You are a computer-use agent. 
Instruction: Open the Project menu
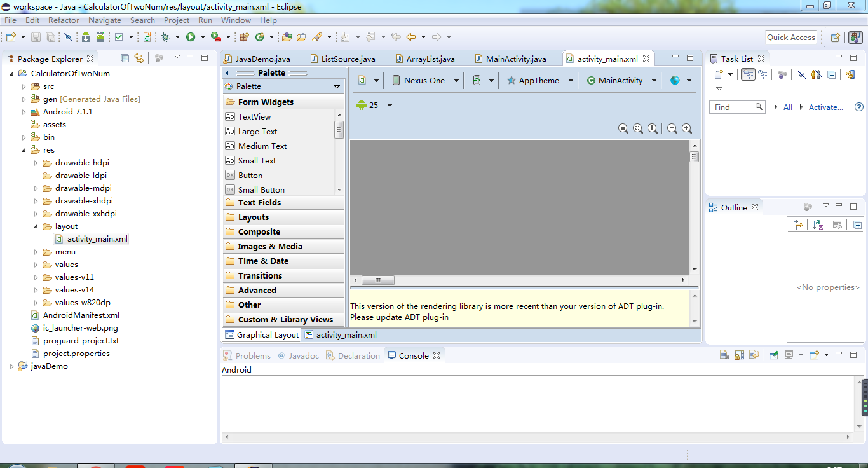(177, 20)
